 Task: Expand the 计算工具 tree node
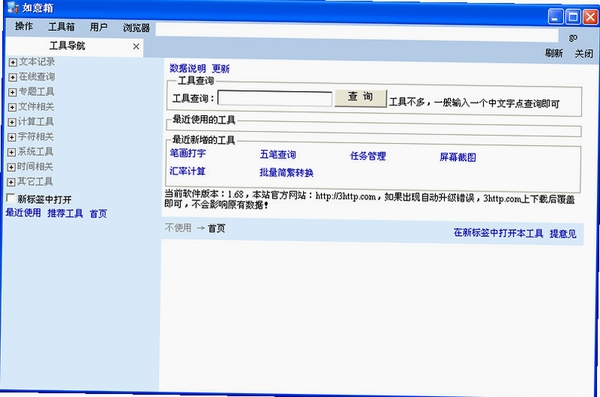coord(12,122)
